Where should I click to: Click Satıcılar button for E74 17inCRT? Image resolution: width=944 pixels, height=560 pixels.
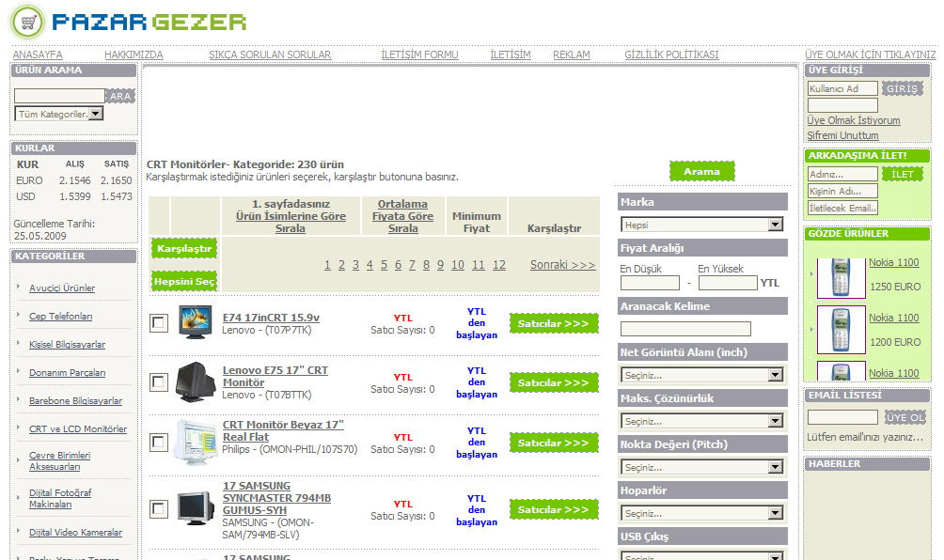(554, 323)
